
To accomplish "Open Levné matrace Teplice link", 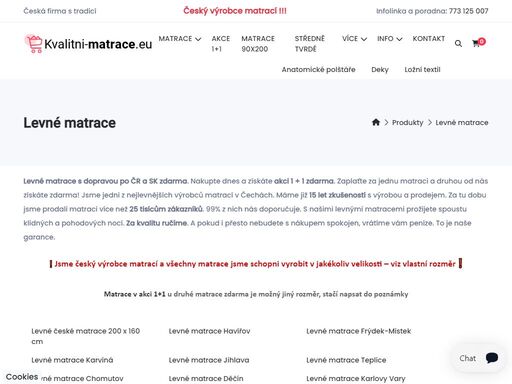I will pyautogui.click(x=346, y=360).
